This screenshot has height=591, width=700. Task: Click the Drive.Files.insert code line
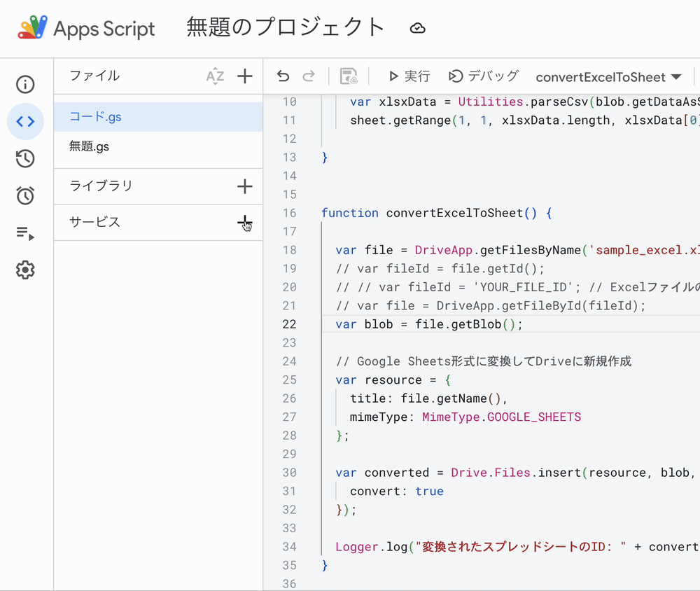point(517,473)
